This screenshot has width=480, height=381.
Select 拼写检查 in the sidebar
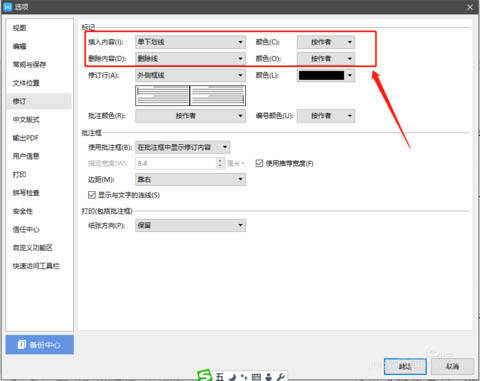click(26, 193)
